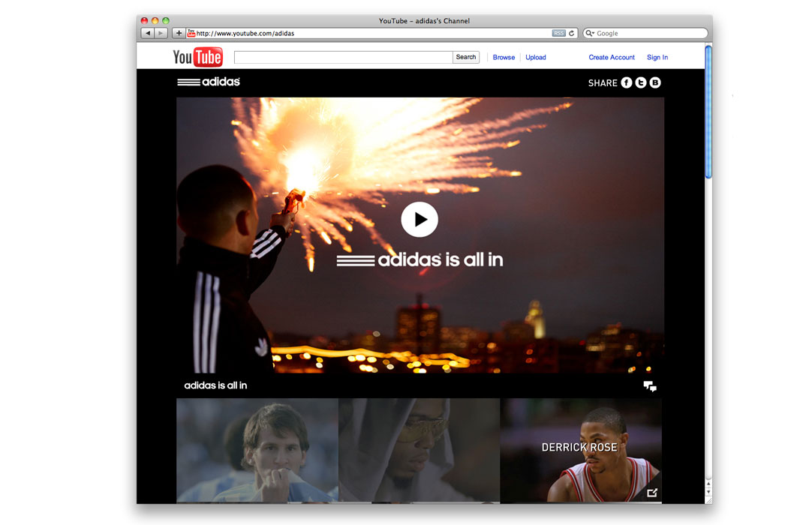Open the external-link icon on the Derrick Rose thumbnail
Viewport: 812px width, 525px height.
[x=652, y=493]
